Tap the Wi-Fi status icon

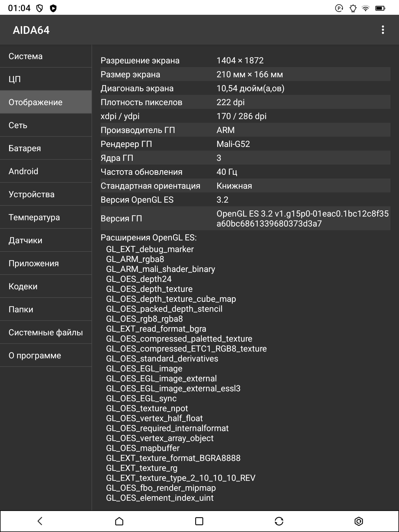click(366, 8)
